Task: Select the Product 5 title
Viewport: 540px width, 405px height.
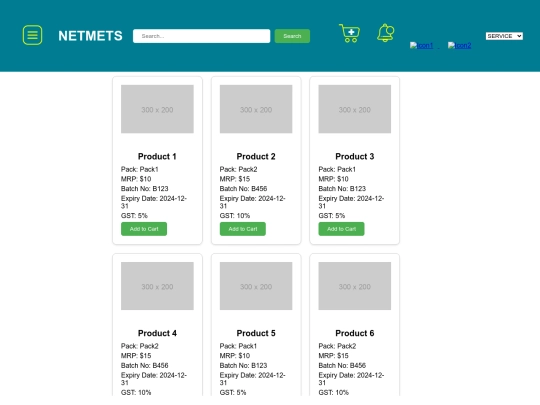Action: pyautogui.click(x=256, y=333)
